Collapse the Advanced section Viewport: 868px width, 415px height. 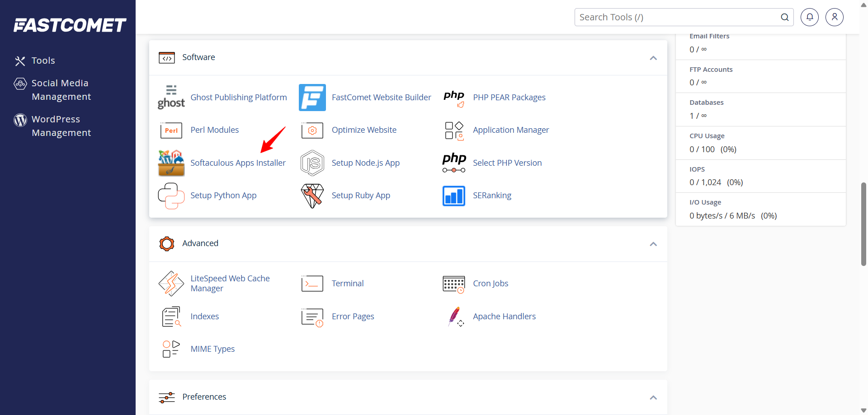[x=653, y=244]
